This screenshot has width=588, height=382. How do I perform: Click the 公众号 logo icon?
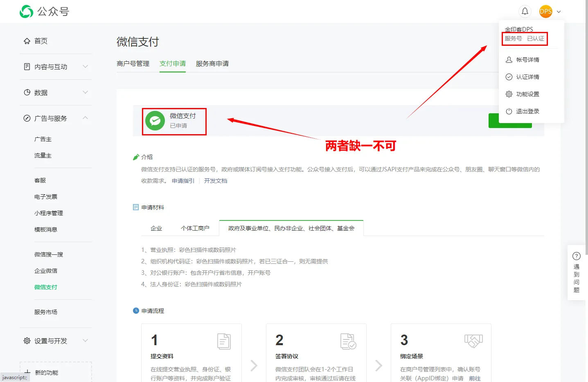point(27,11)
